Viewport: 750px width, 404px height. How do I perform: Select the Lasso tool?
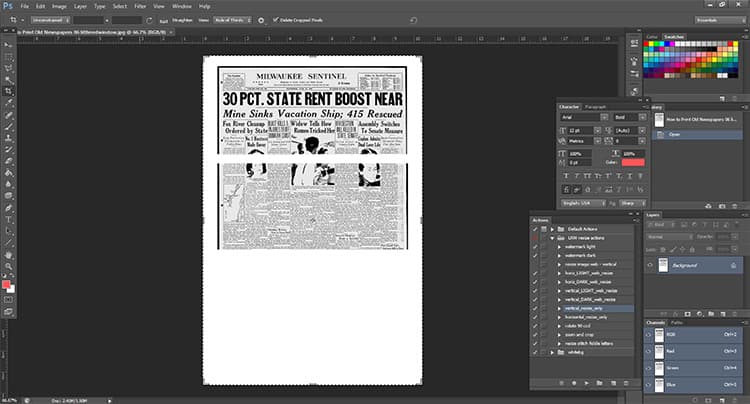pyautogui.click(x=8, y=68)
